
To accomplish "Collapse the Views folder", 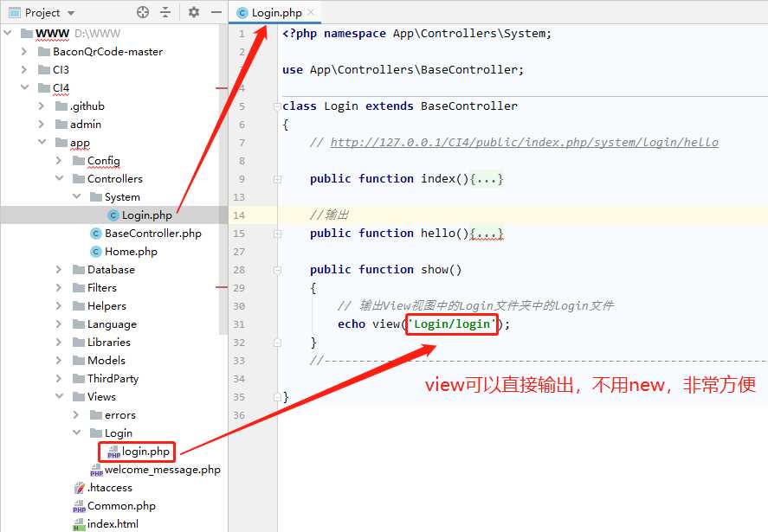I will point(59,396).
